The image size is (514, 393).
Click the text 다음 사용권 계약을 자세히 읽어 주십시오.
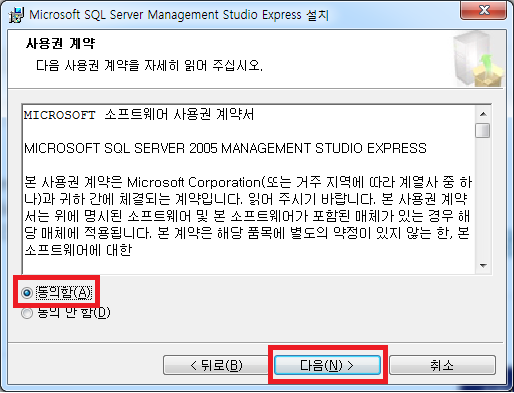tap(149, 66)
